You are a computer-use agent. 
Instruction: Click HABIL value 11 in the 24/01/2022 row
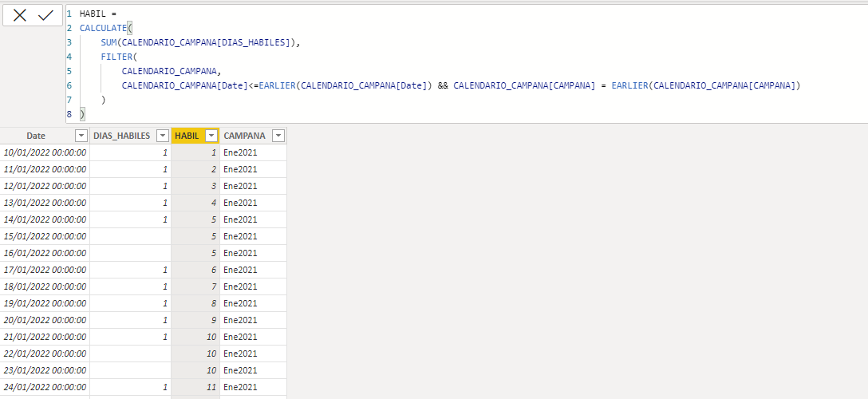click(x=195, y=387)
